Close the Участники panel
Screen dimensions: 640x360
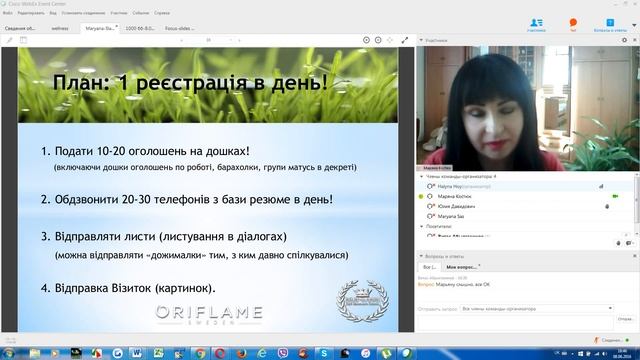635,40
